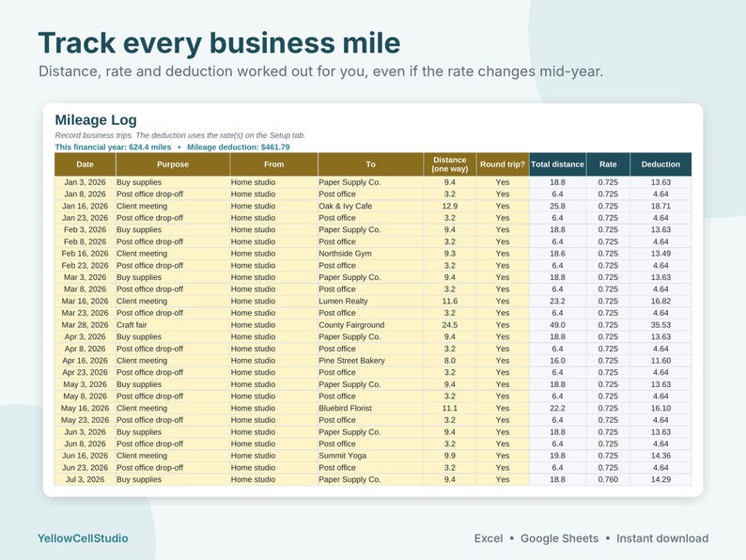The width and height of the screenshot is (746, 560).
Task: Select the 'Lumen Realty' destination cell
Action: point(370,302)
